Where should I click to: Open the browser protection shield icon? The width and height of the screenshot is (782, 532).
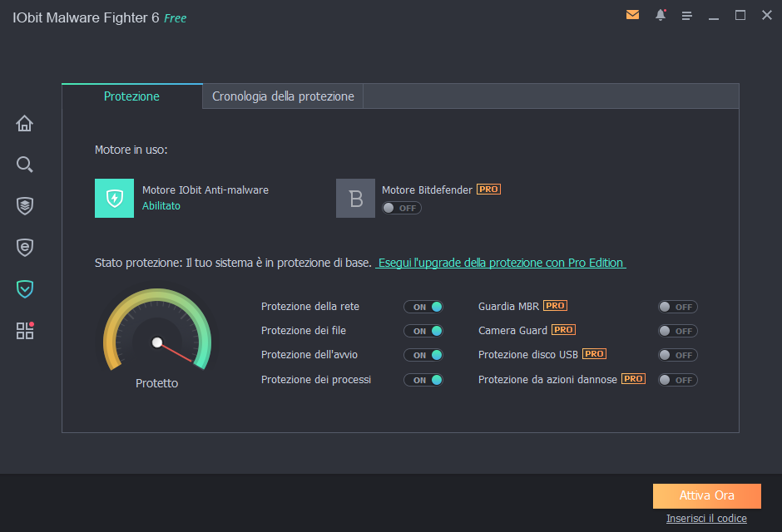(x=25, y=247)
